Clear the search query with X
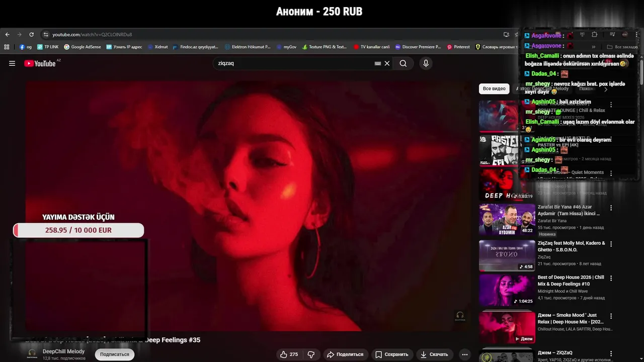Image resolution: width=644 pixels, height=362 pixels. pos(387,63)
